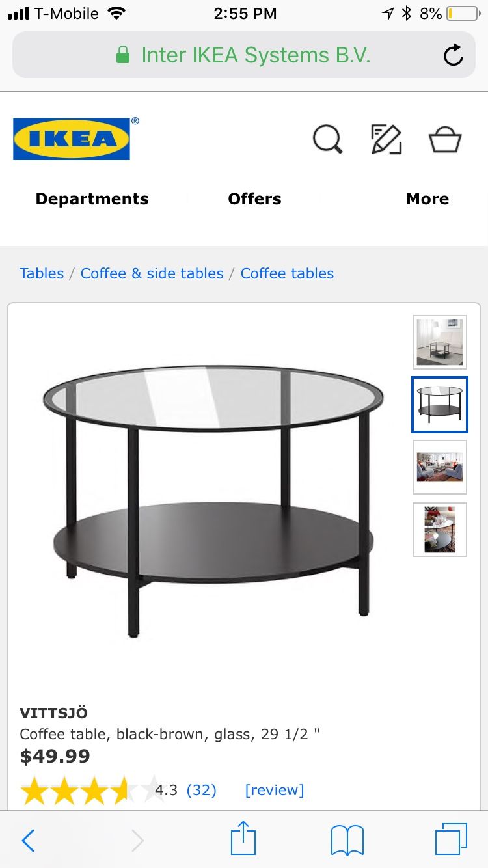
Task: Select the living room sofa thumbnail
Action: point(440,467)
